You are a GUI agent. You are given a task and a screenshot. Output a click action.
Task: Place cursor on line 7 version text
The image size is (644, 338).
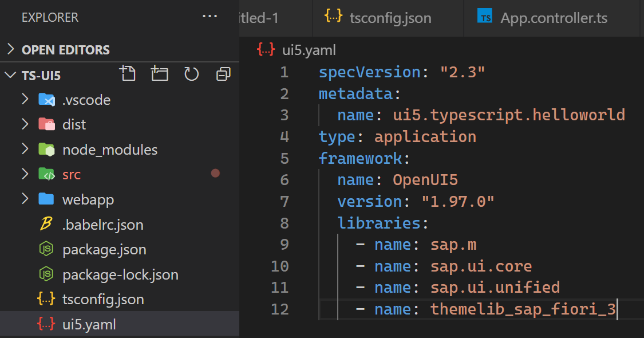[457, 202]
